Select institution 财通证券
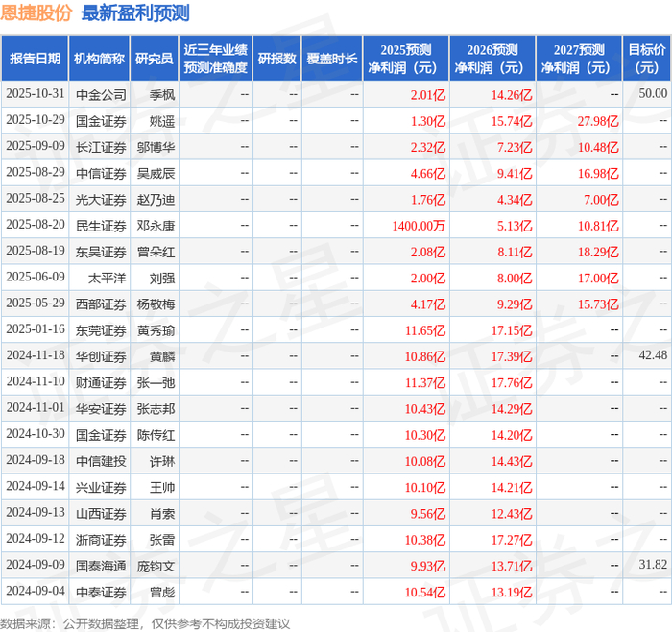The image size is (672, 632). (101, 383)
